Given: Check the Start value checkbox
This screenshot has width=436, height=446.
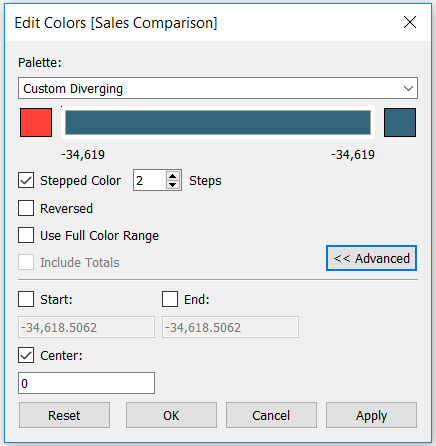Looking at the screenshot, I should (x=26, y=299).
